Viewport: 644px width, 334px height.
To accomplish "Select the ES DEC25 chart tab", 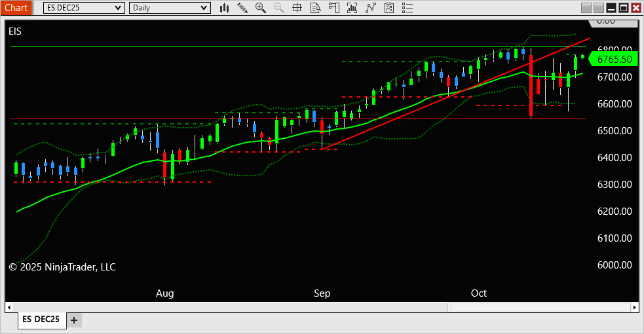I will [41, 320].
